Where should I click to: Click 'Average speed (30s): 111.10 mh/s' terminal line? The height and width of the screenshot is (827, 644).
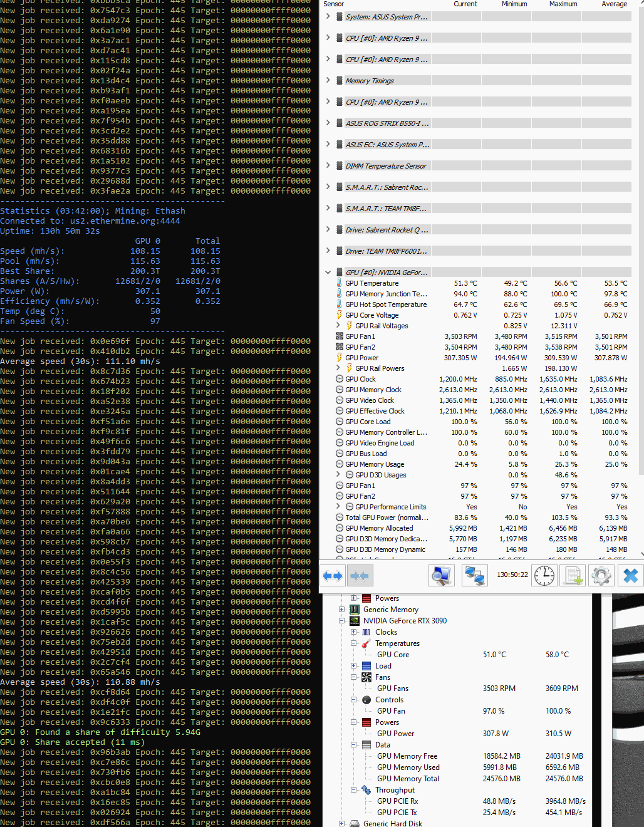pos(80,361)
